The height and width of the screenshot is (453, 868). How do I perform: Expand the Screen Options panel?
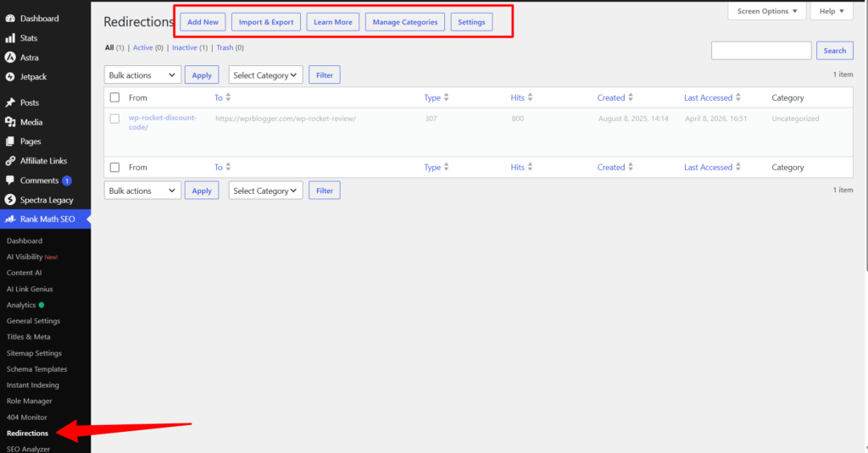(766, 11)
